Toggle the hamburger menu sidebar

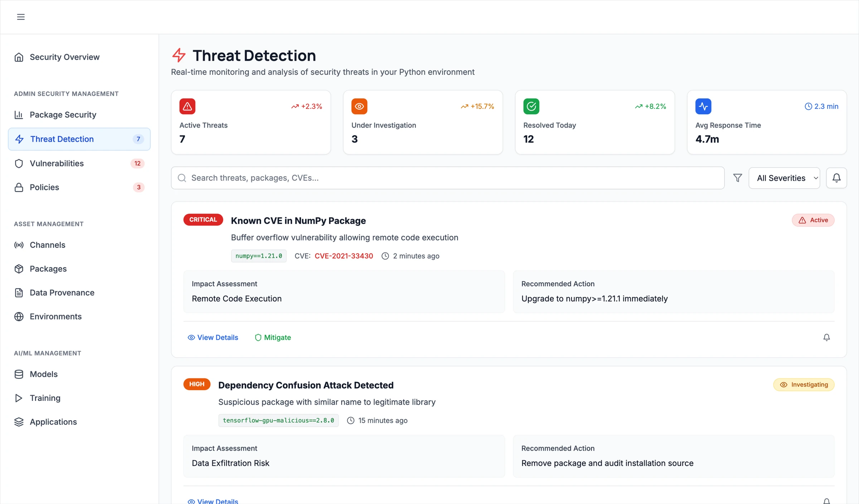[21, 17]
